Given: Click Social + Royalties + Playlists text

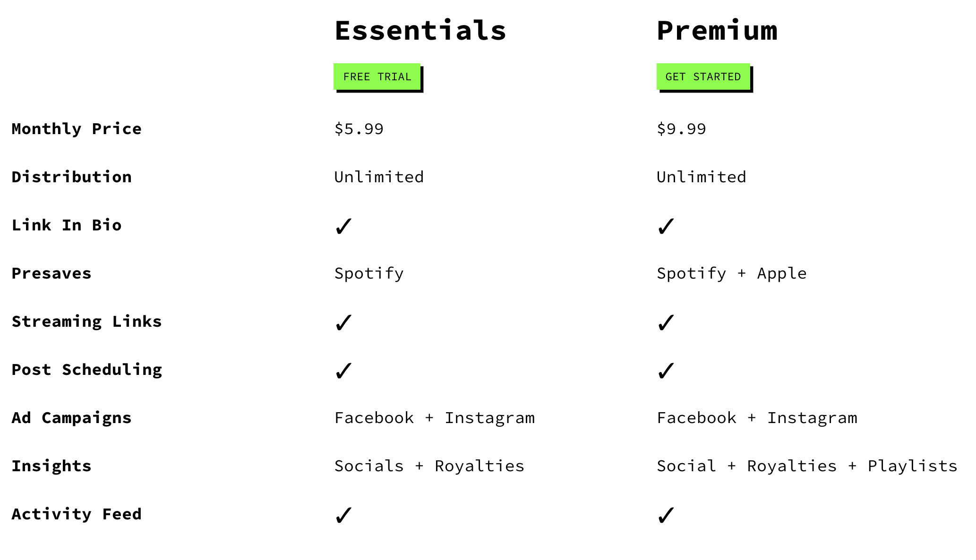Looking at the screenshot, I should [807, 466].
